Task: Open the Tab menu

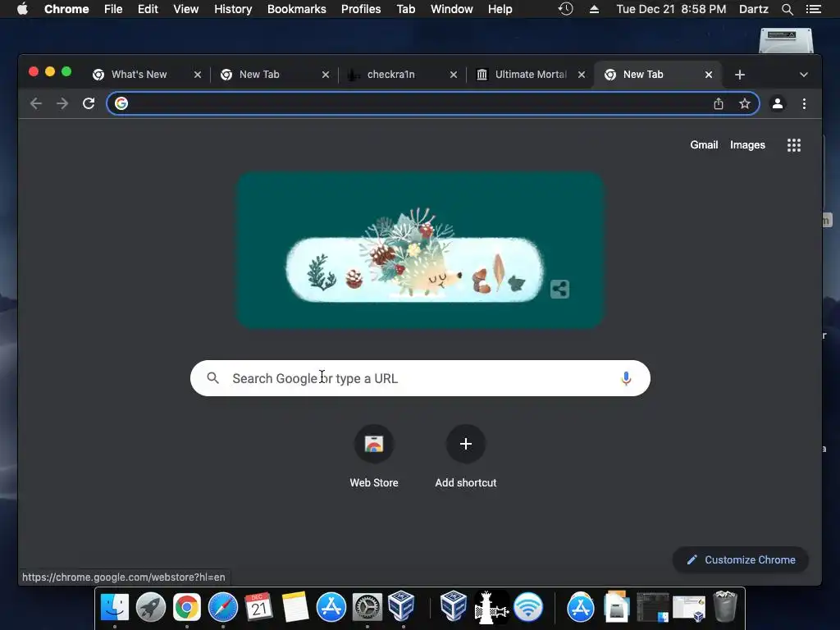Action: click(405, 9)
